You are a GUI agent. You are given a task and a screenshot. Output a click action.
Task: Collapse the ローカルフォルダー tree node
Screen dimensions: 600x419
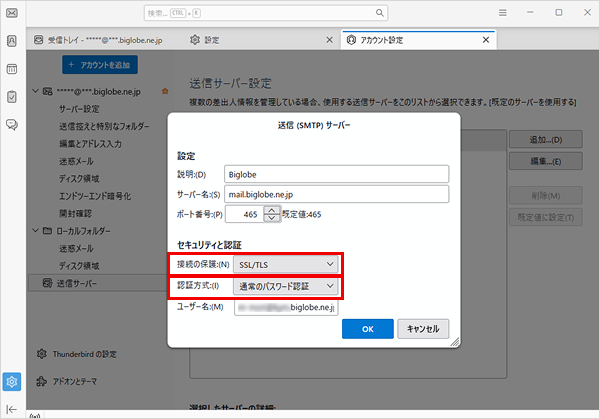coord(36,231)
